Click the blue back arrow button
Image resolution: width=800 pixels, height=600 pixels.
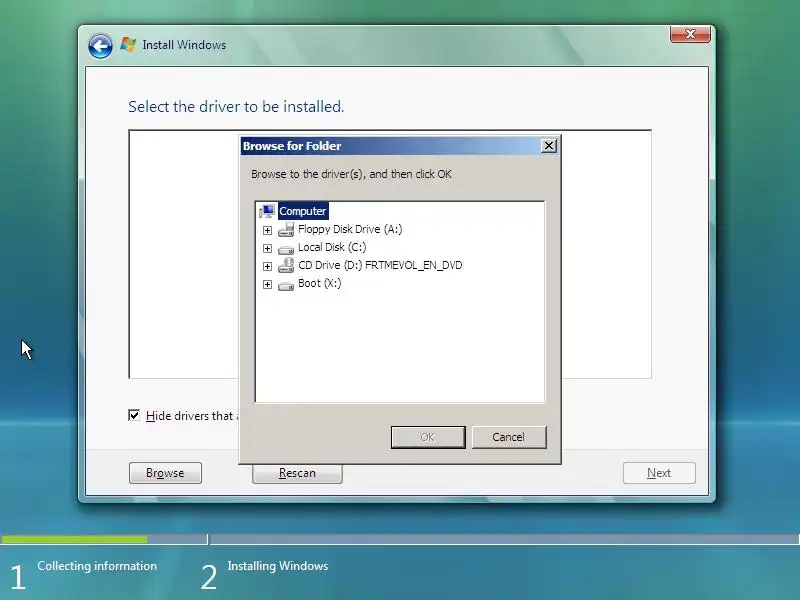tap(100, 46)
